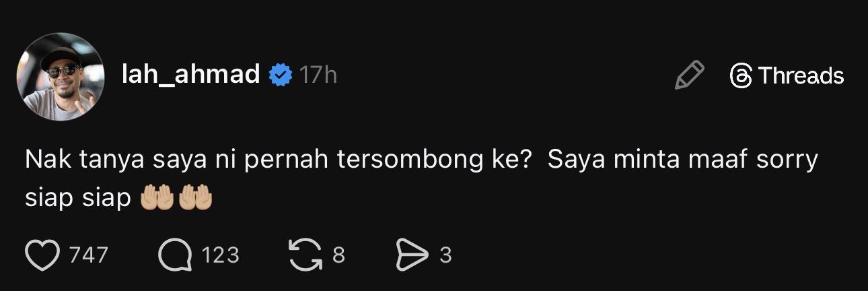Viewport: 868px width, 291px height.
Task: Open the lah_ahmad profile photo
Action: tap(61, 77)
